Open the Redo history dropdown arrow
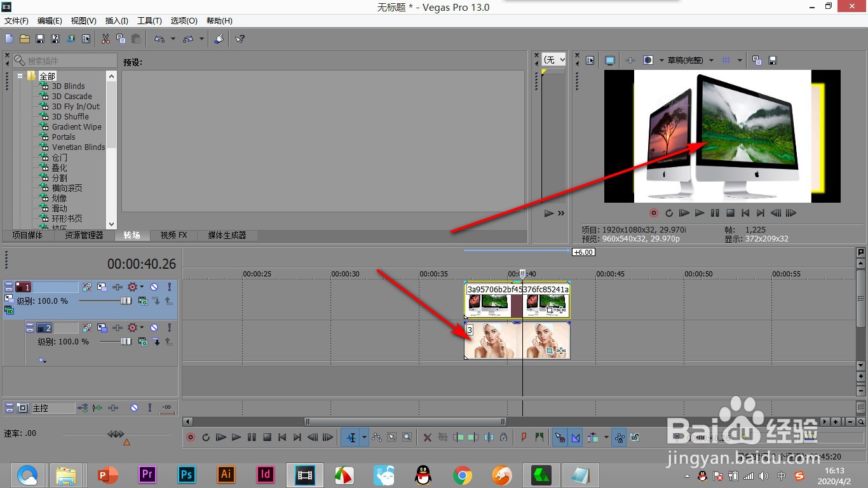The width and height of the screenshot is (868, 488). coord(201,39)
